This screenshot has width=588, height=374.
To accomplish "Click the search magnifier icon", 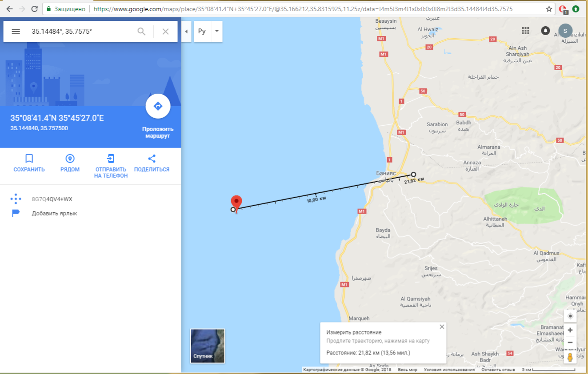I will pyautogui.click(x=141, y=32).
